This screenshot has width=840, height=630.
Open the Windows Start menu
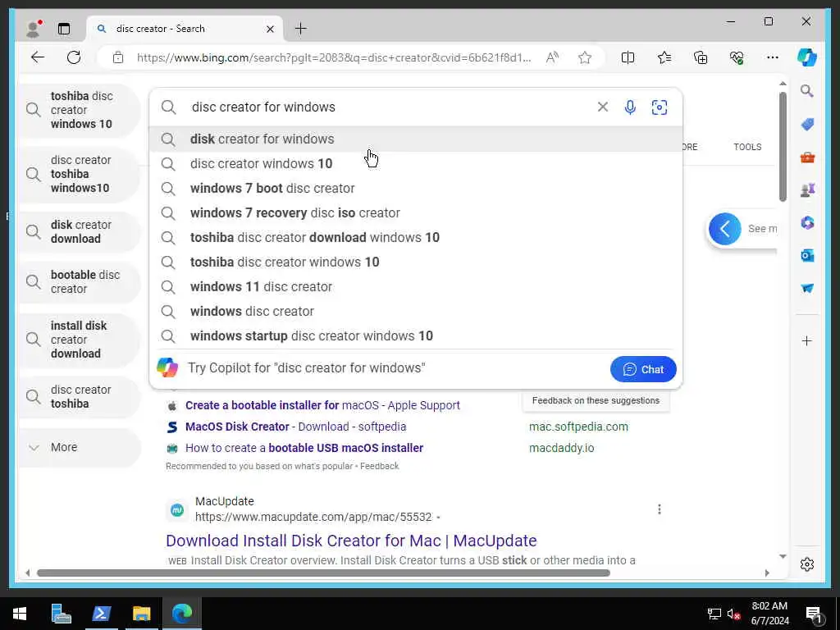[x=20, y=614]
